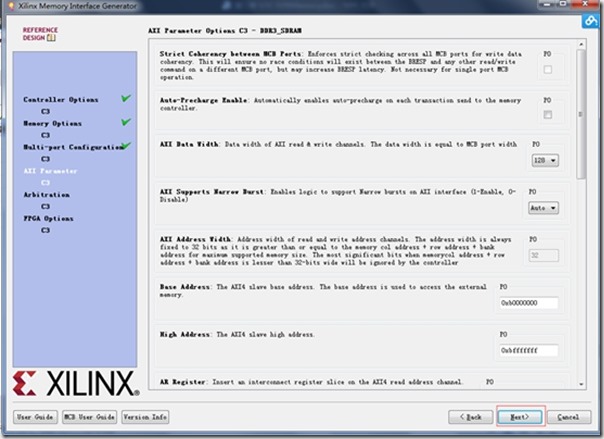
Task: Click the scroll up arrow of options panel
Action: (x=581, y=45)
